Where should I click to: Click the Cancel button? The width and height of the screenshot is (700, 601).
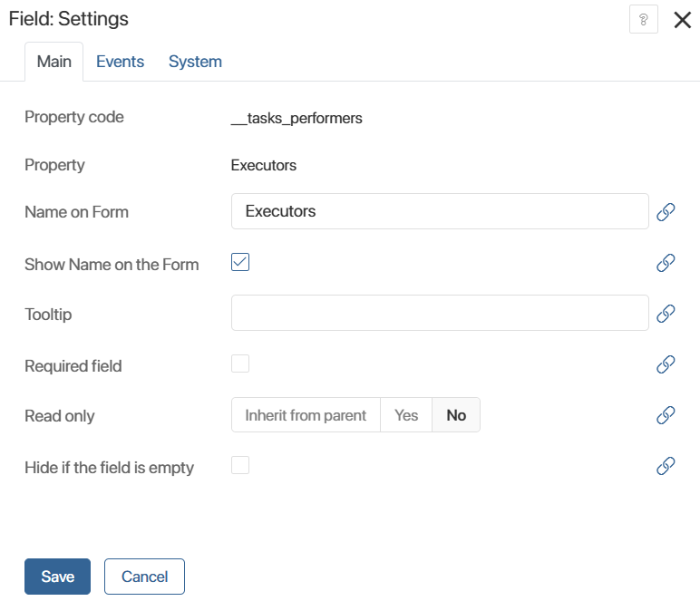pos(144,577)
